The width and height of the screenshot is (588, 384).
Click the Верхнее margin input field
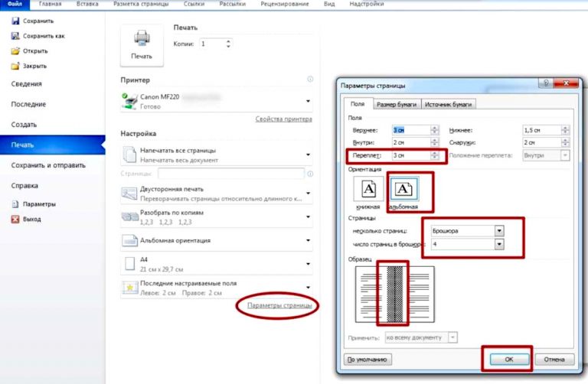[x=410, y=130]
